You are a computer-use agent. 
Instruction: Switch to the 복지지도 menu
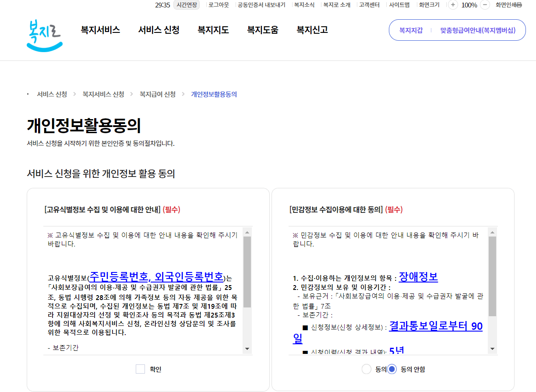213,30
